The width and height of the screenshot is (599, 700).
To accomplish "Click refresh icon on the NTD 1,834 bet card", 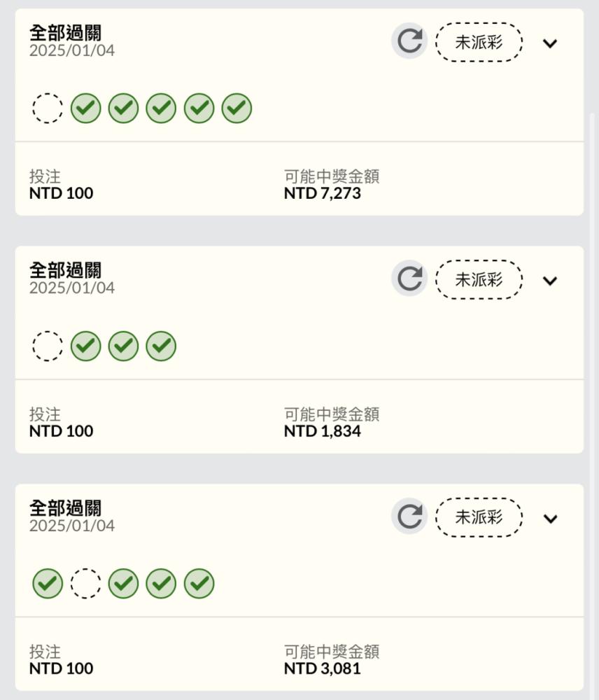I will pyautogui.click(x=409, y=279).
